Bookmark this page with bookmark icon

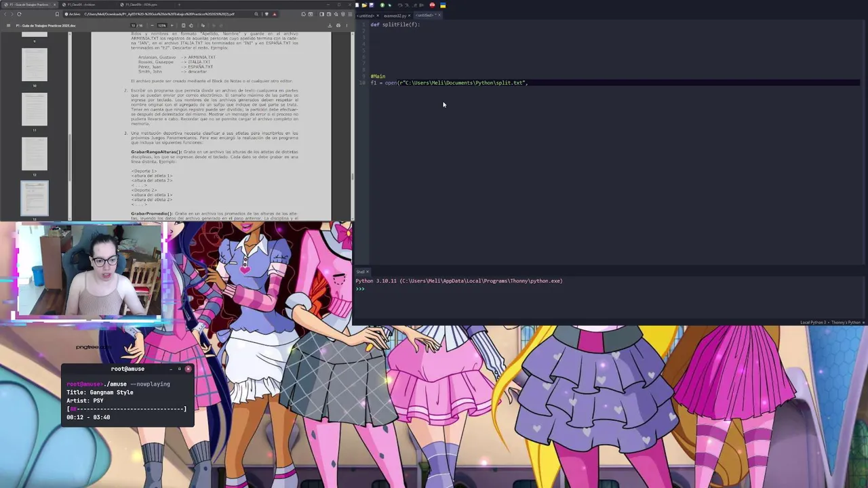[57, 14]
